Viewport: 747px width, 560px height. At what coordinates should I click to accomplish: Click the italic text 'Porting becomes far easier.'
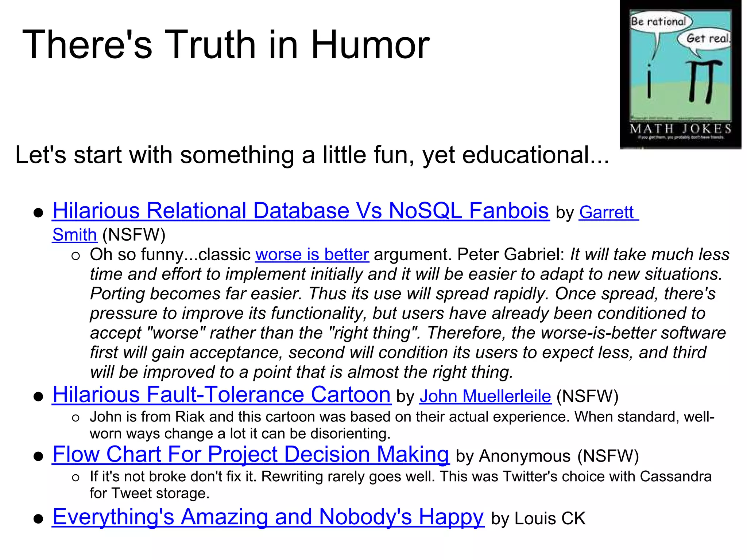tap(196, 294)
